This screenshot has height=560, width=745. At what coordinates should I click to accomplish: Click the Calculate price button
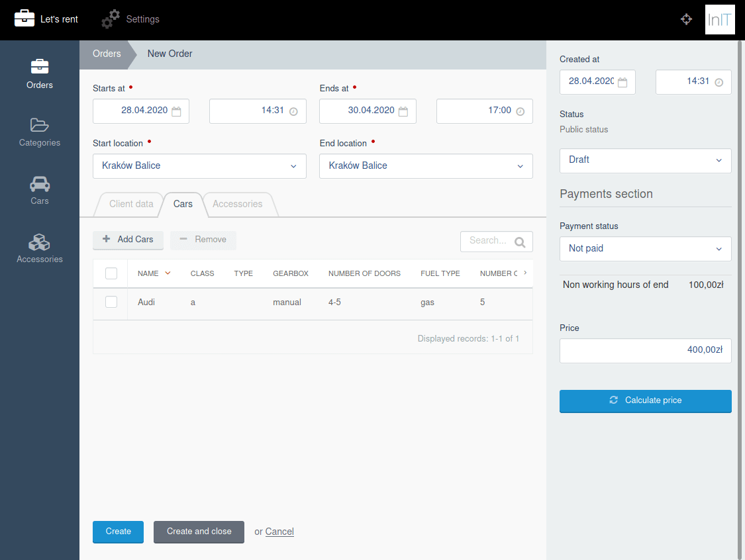(x=645, y=401)
